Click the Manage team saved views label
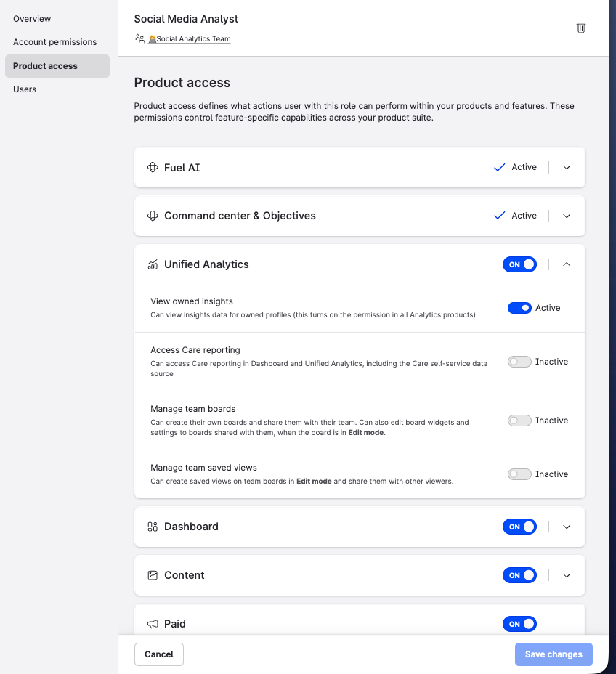This screenshot has width=616, height=674. 203,468
